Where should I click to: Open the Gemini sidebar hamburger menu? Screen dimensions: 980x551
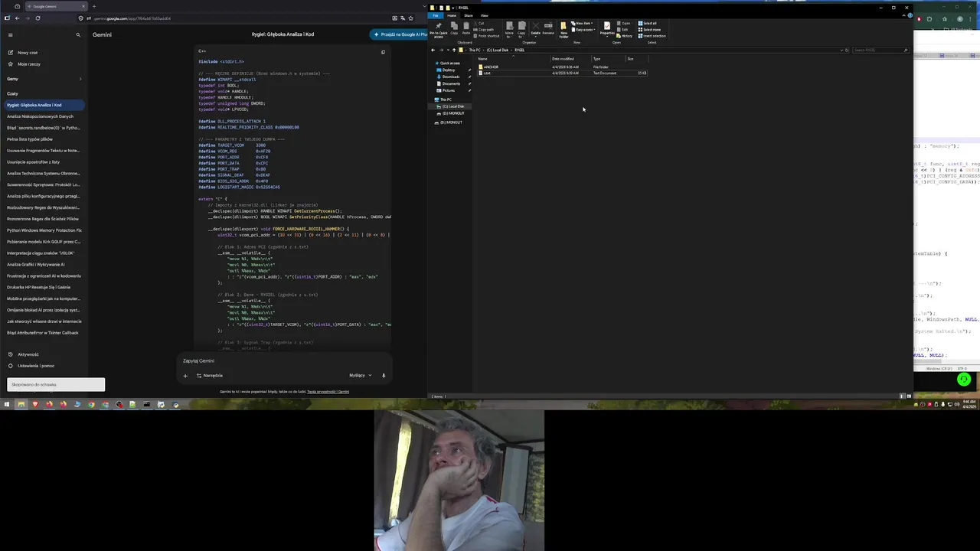click(x=10, y=34)
